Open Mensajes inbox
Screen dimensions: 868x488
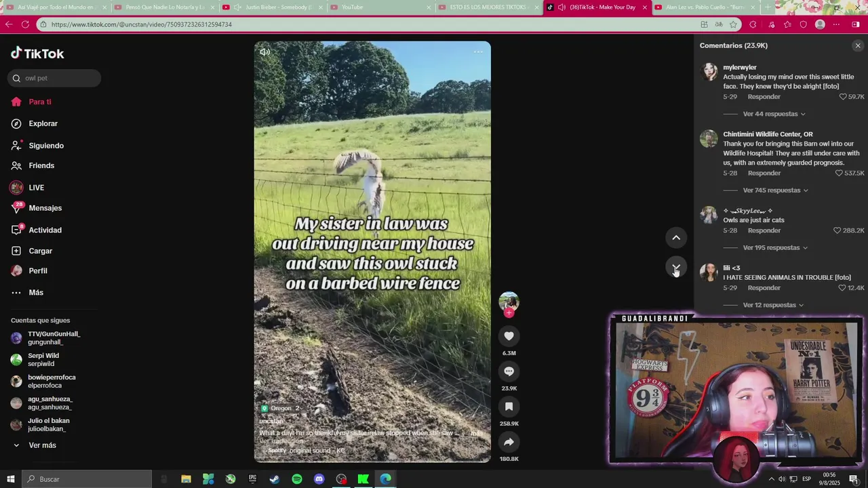[x=35, y=208]
